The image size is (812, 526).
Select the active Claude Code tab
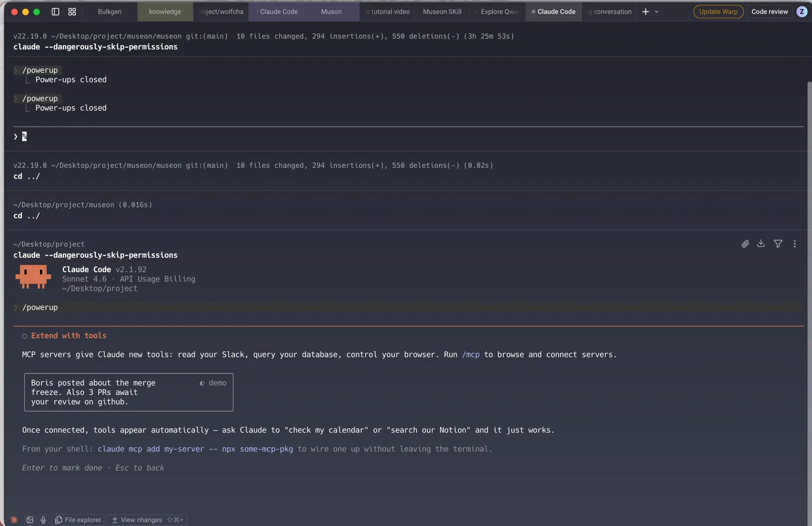553,12
